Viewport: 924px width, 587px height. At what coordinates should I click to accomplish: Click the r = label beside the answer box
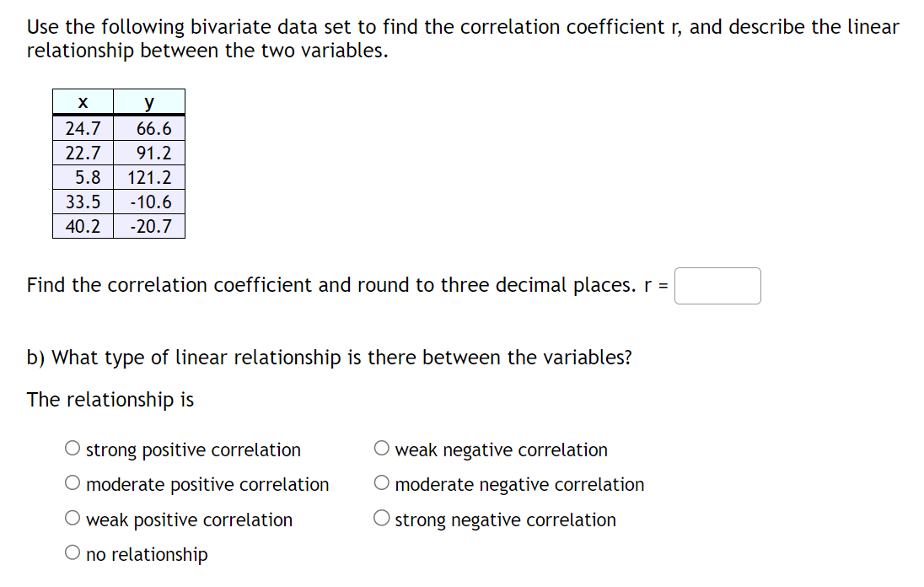[x=662, y=286]
